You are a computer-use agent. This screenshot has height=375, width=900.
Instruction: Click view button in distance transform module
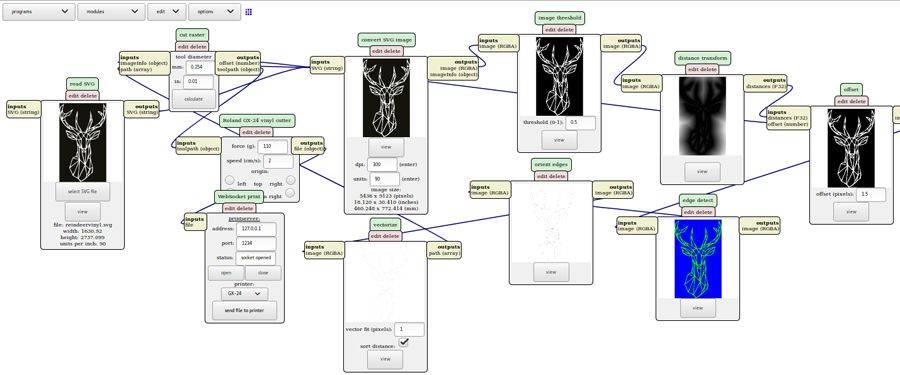click(x=702, y=171)
